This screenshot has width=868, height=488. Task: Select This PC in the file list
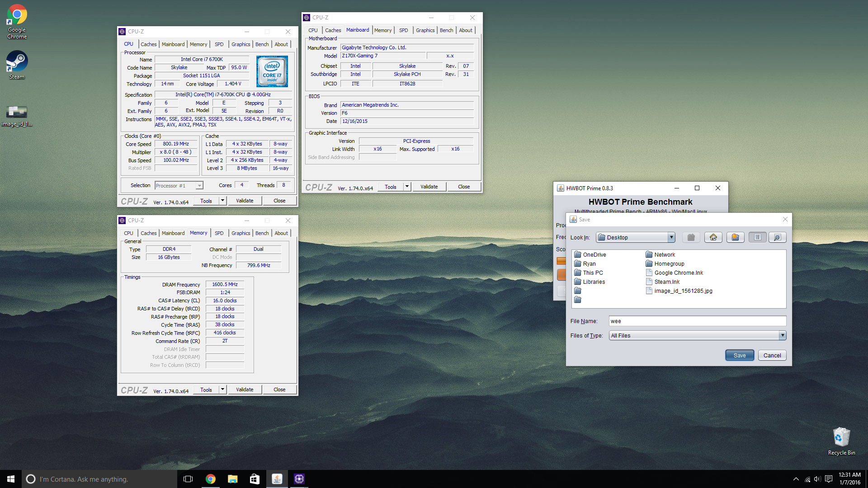[x=589, y=273]
